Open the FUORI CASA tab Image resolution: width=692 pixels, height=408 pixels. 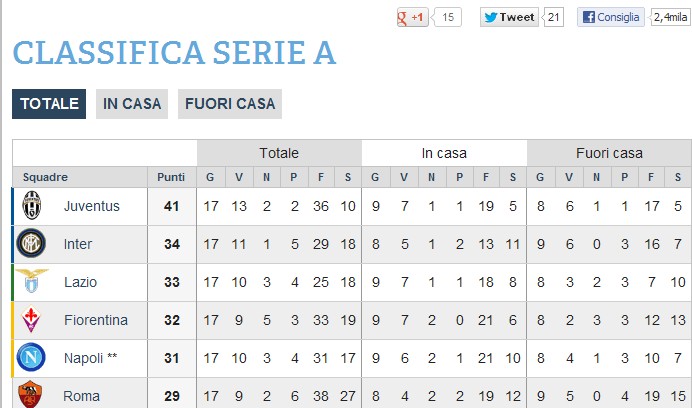pyautogui.click(x=230, y=104)
